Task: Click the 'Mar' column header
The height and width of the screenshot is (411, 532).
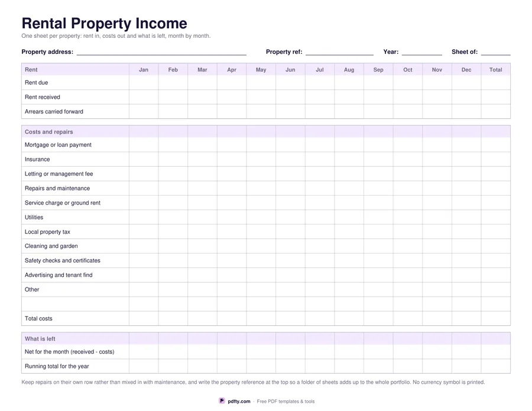Action: click(x=202, y=70)
